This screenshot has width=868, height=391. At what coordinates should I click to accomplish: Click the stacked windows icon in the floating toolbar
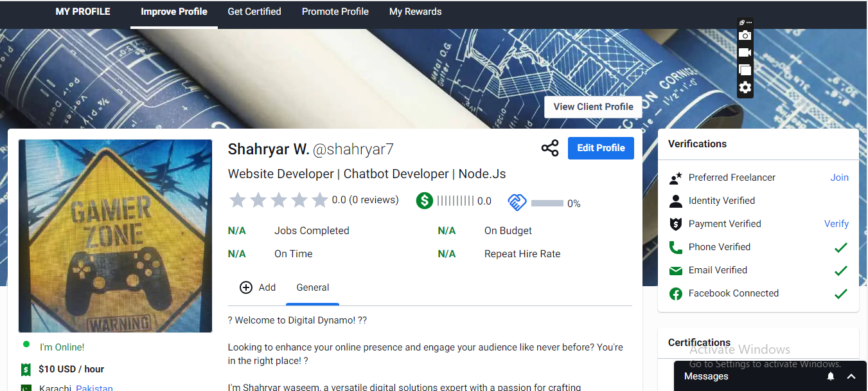(x=745, y=70)
